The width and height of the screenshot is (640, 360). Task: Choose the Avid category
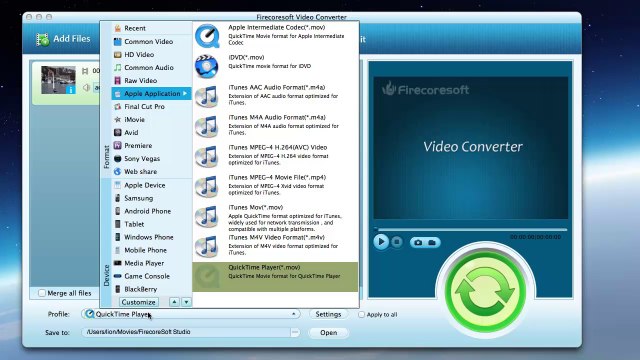click(x=151, y=133)
